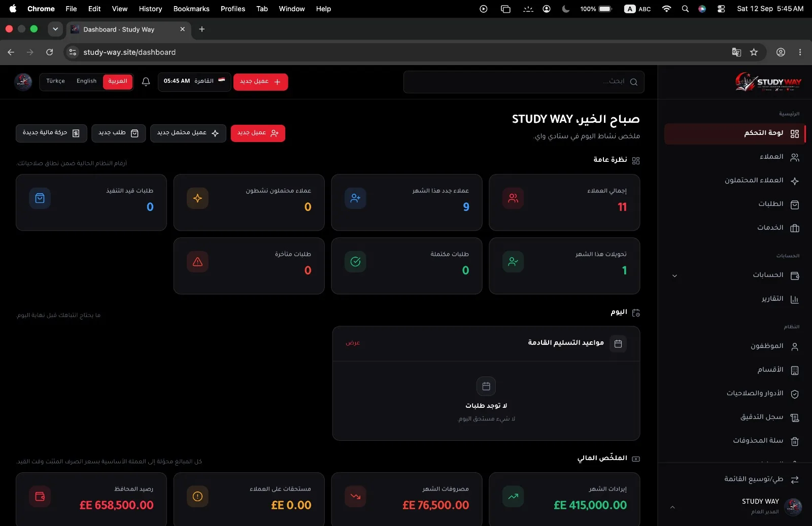Click عرض link in delivery dates card
Screen dimensions: 812x526
(x=353, y=343)
